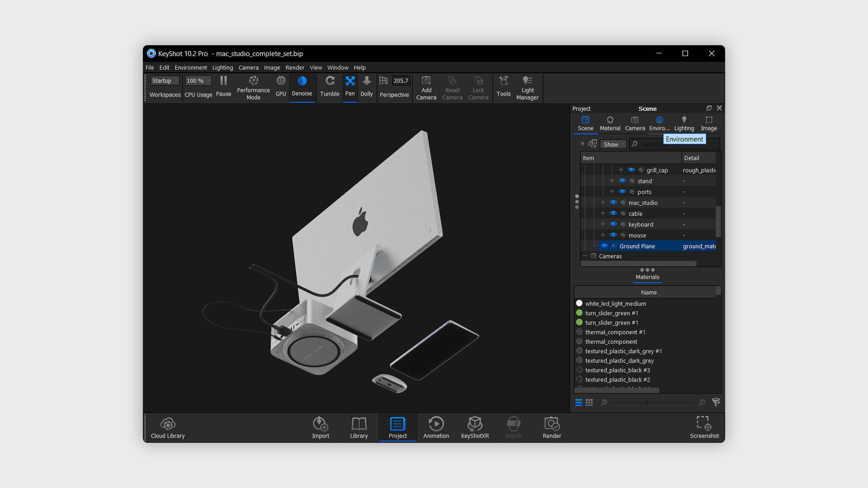Open the Tools toolbar button

coord(503,87)
